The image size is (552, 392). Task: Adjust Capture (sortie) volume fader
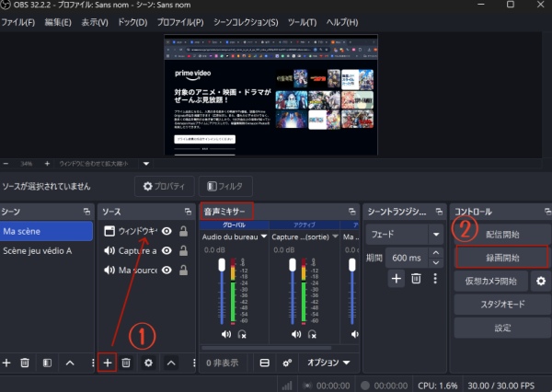(x=293, y=265)
